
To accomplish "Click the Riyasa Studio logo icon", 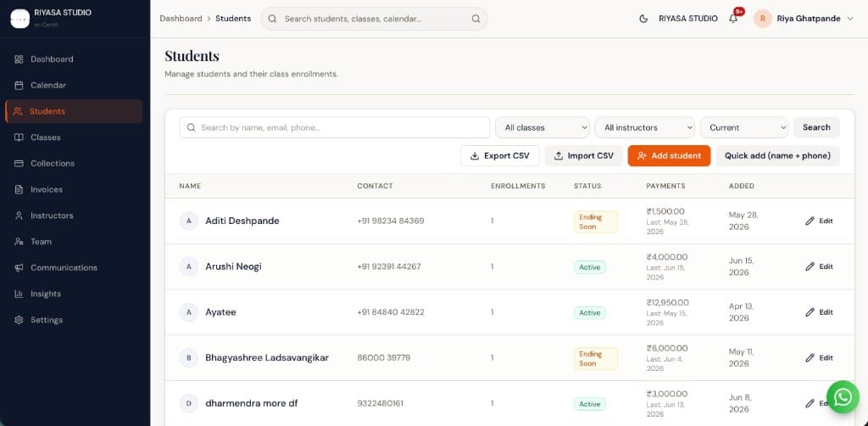I will coord(20,19).
